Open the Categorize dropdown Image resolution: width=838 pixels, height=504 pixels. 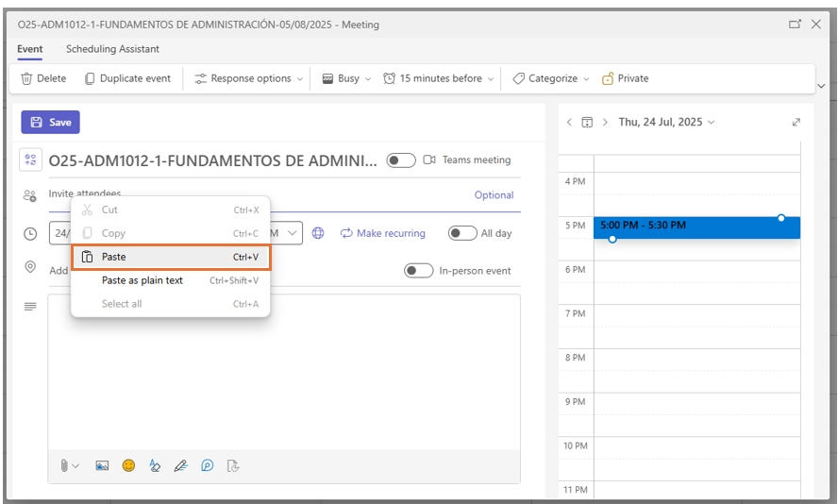(550, 78)
